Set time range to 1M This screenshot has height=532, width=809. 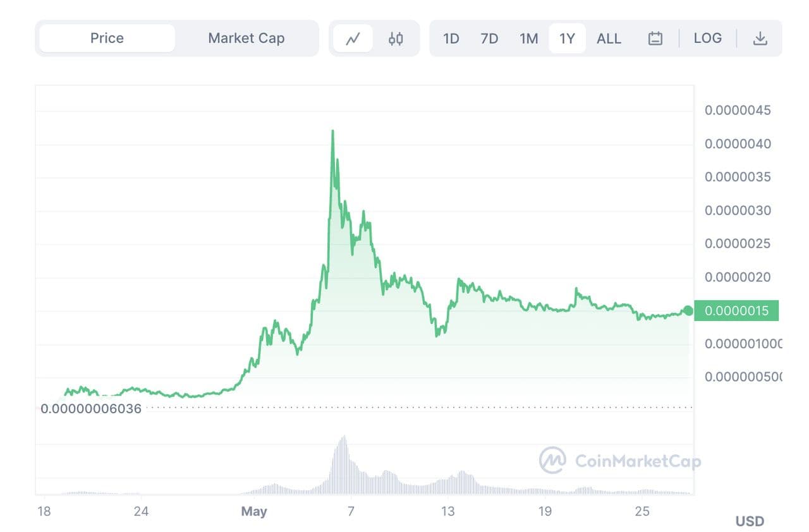click(x=528, y=39)
